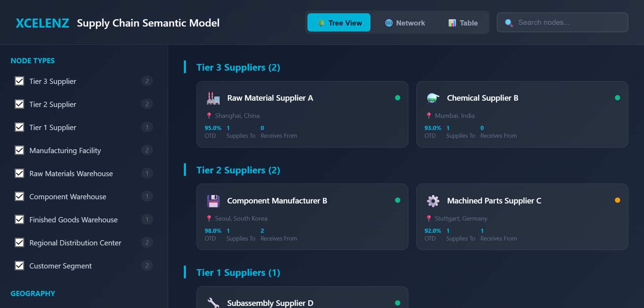Viewport: 644px width, 308px height.
Task: Click the XCELENZ logo link
Action: 43,23
